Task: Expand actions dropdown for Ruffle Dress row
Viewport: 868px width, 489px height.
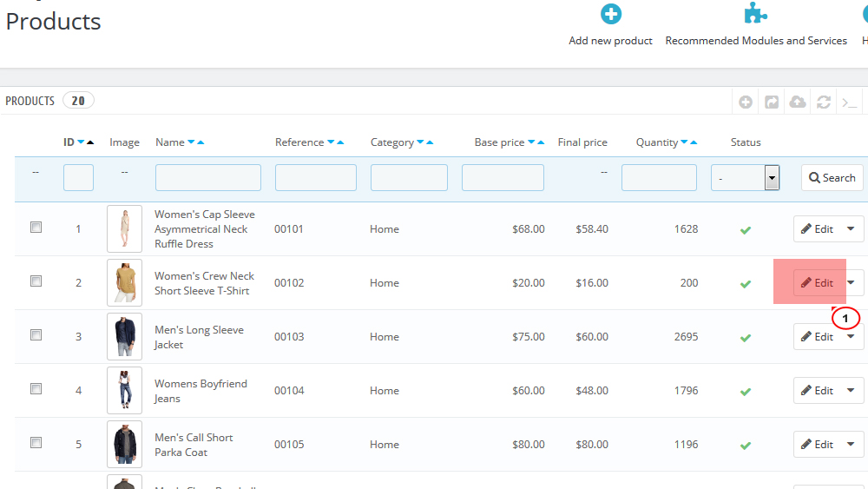Action: pos(851,228)
